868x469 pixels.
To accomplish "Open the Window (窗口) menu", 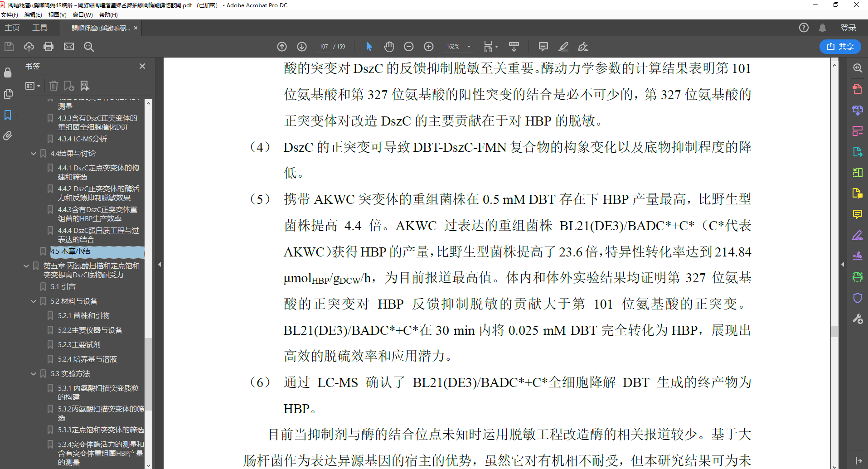I will click(82, 15).
